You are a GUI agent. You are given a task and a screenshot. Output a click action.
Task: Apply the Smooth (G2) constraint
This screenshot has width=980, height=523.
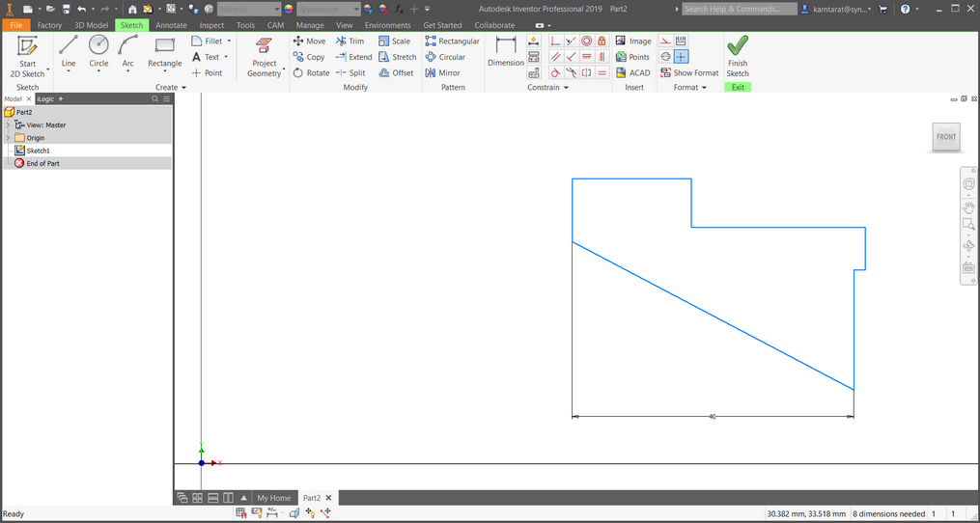point(571,72)
